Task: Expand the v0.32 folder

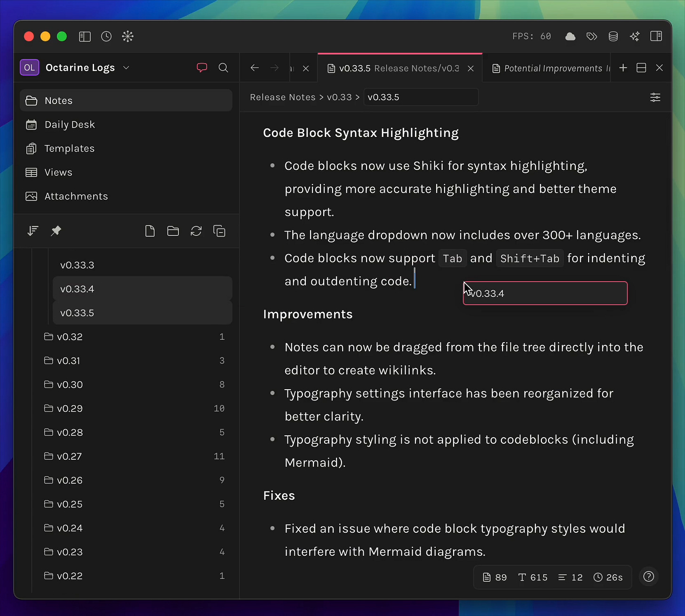Action: (x=135, y=337)
